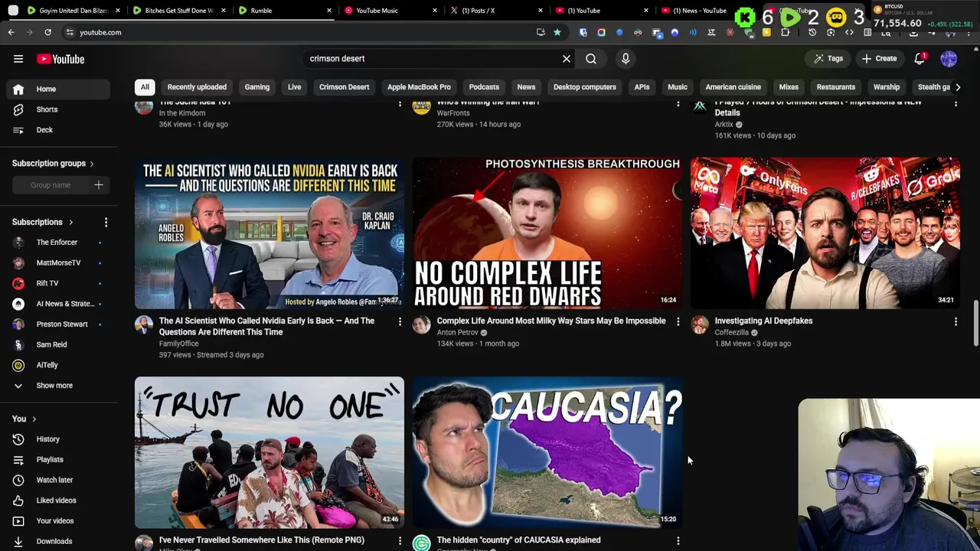The image size is (980, 551).
Task: Click the browser back arrow
Action: 11,32
